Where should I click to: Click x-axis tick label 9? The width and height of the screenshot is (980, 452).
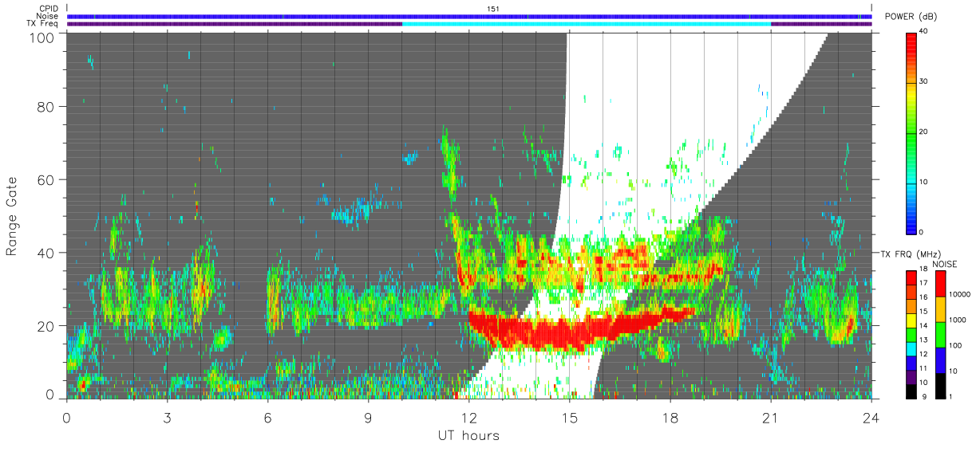tap(368, 417)
